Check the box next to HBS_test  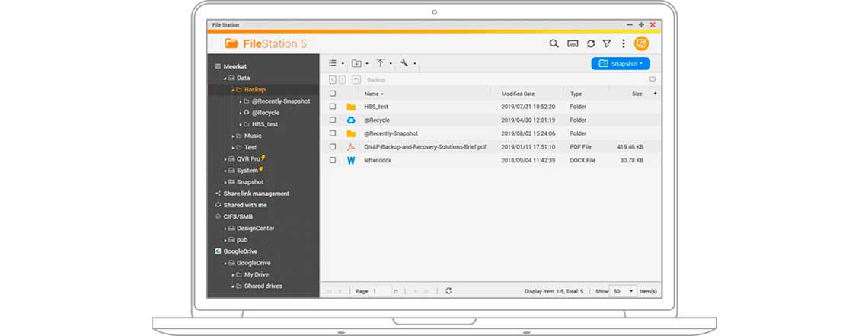333,107
